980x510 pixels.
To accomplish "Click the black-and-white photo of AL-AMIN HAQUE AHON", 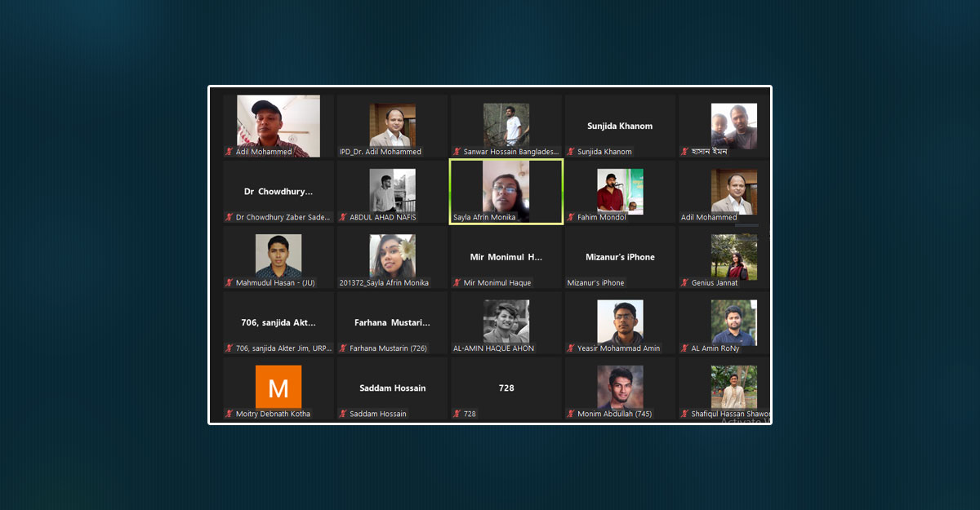I will (x=506, y=322).
